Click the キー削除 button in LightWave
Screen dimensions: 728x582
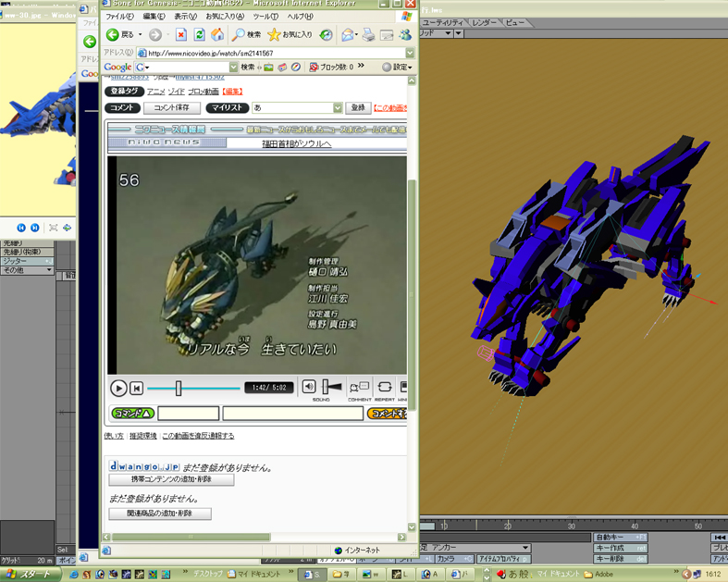tap(621, 559)
